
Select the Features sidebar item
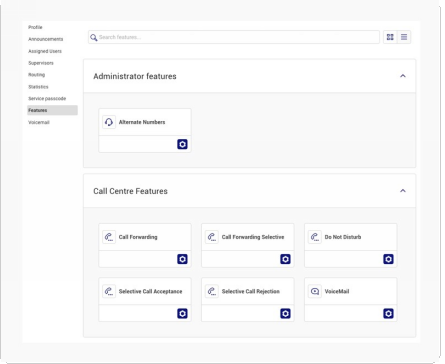point(52,110)
